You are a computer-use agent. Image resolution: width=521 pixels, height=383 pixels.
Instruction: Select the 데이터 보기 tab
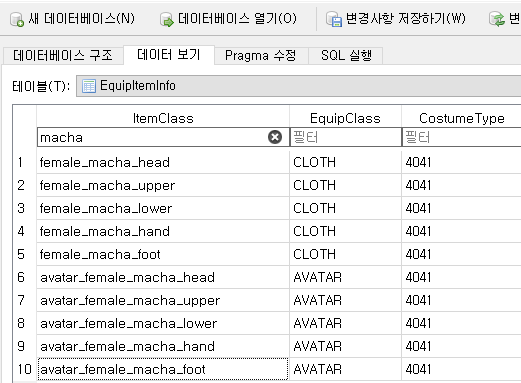[169, 55]
